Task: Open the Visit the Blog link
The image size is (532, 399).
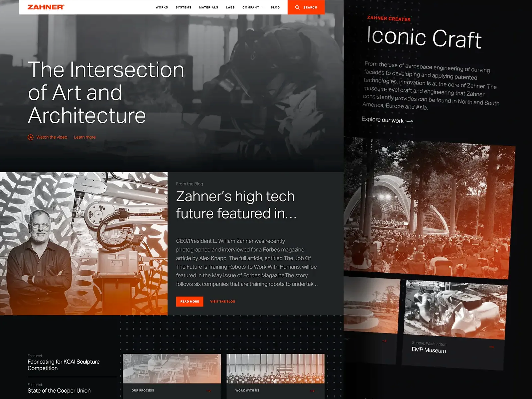Action: click(x=222, y=302)
